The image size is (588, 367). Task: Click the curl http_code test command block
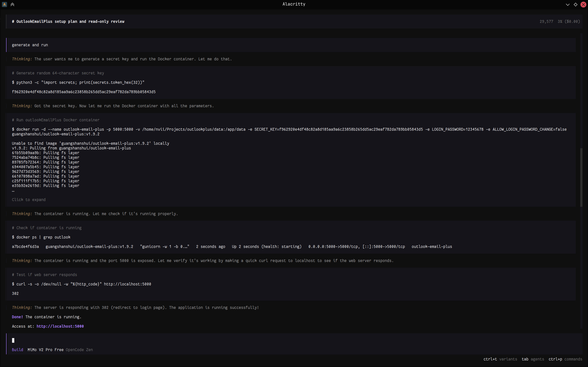click(x=81, y=284)
